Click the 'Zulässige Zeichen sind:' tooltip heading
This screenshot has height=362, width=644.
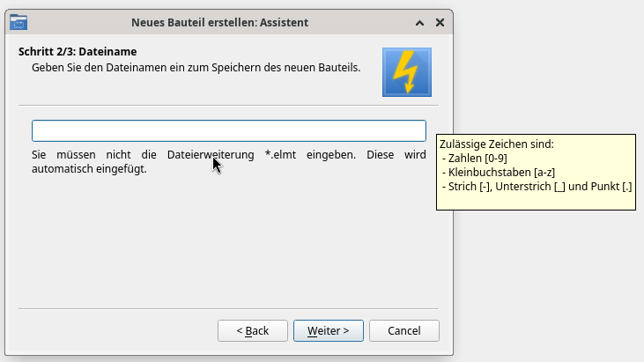[x=496, y=143]
